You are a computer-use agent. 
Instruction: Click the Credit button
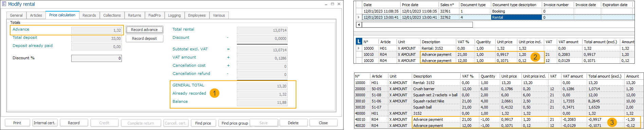coord(104,123)
